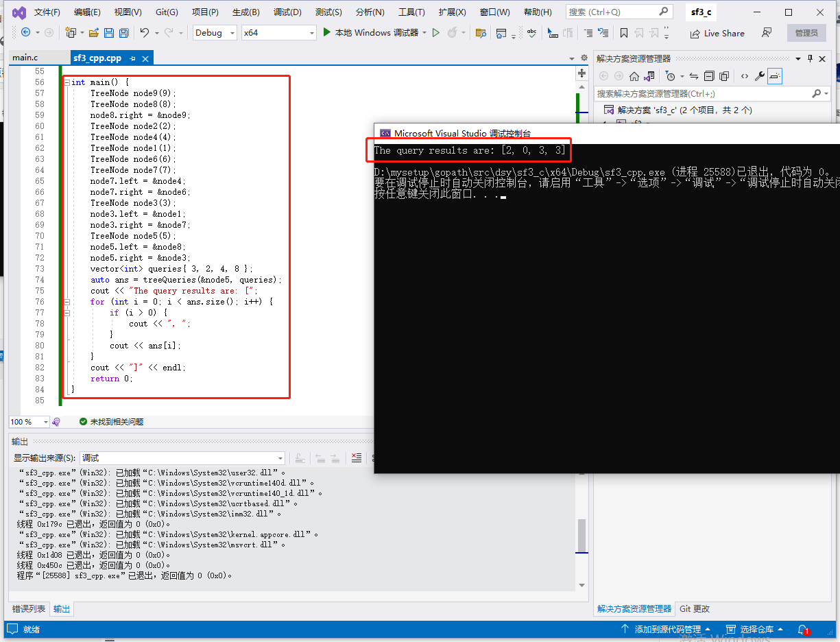Collapse the main() function fold marker

pyautogui.click(x=67, y=82)
